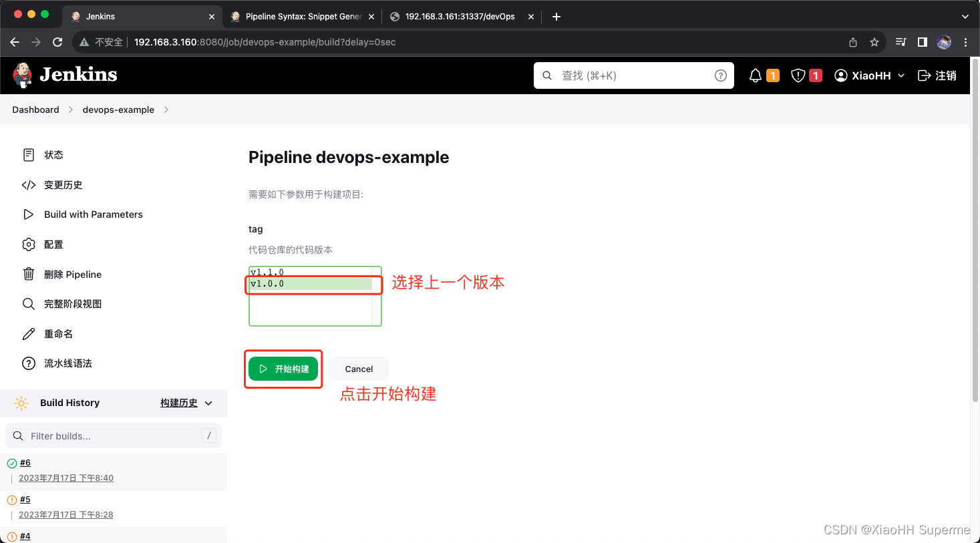The width and height of the screenshot is (980, 543).
Task: Click the XiaoHH user profile icon
Action: (x=841, y=75)
